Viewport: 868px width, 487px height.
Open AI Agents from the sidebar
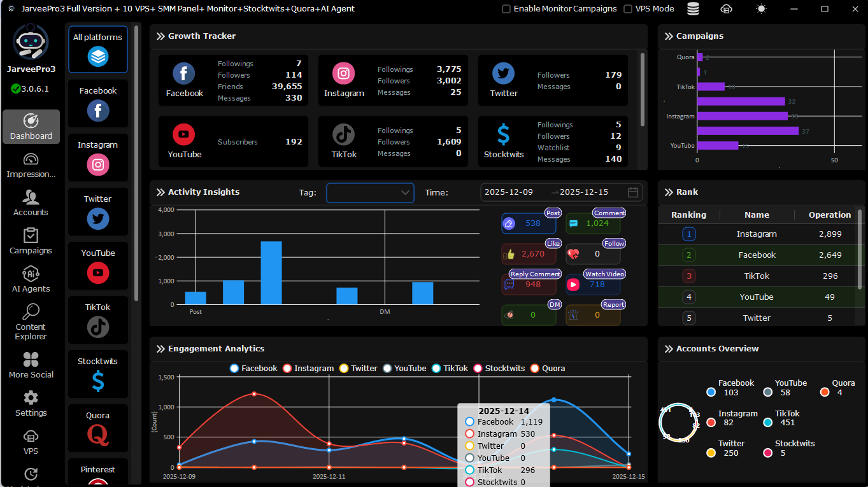click(31, 280)
